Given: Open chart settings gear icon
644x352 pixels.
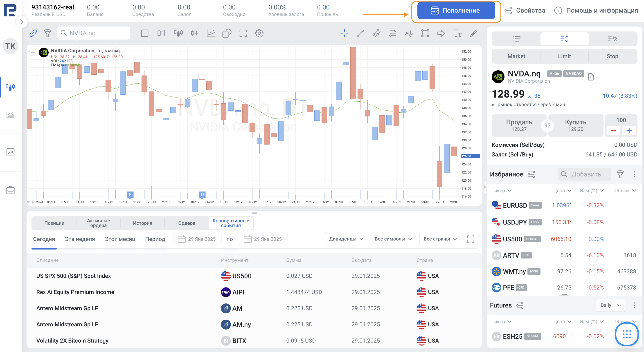Looking at the screenshot, I should (x=259, y=33).
